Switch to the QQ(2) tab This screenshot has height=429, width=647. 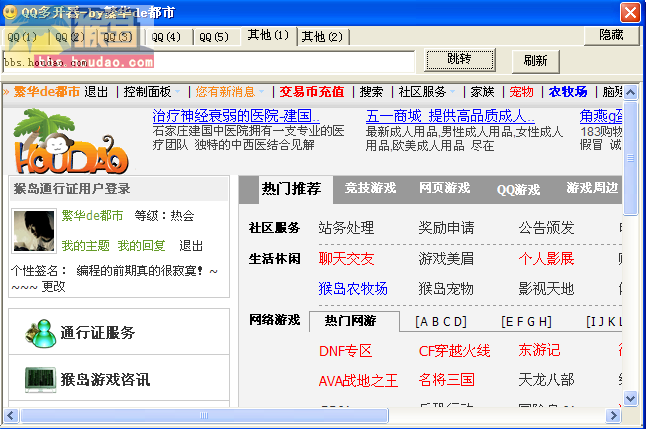[69, 37]
